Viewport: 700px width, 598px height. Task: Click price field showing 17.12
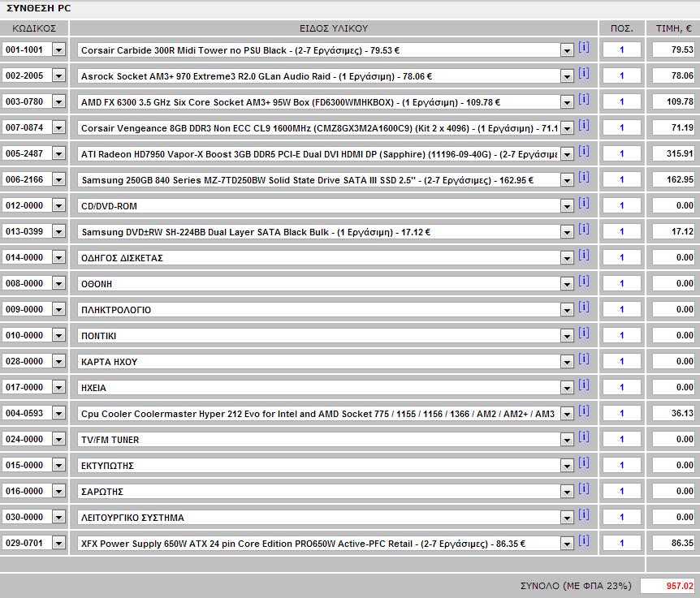pyautogui.click(x=674, y=231)
